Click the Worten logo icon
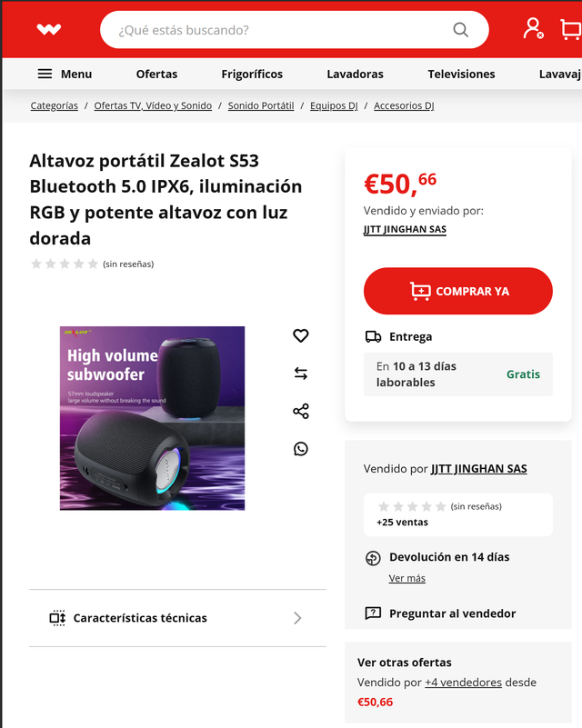582x728 pixels. (x=49, y=30)
